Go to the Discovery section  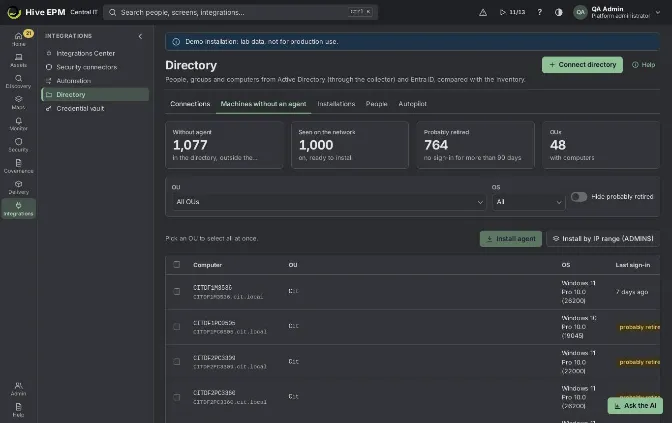pyautogui.click(x=18, y=81)
